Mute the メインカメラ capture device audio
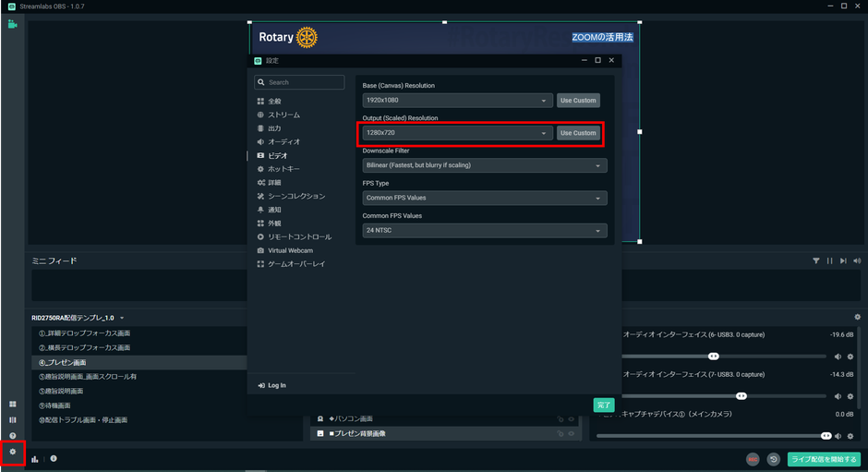The image size is (868, 472). pos(838,436)
